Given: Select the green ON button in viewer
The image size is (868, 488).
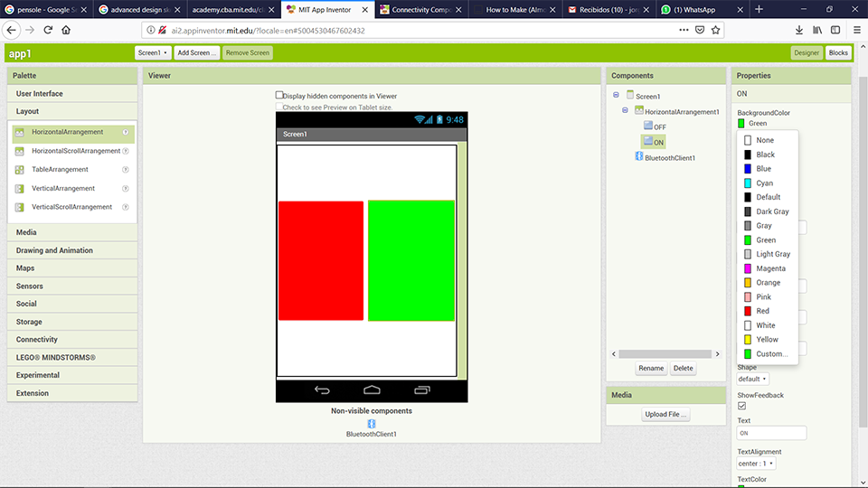Looking at the screenshot, I should click(411, 260).
